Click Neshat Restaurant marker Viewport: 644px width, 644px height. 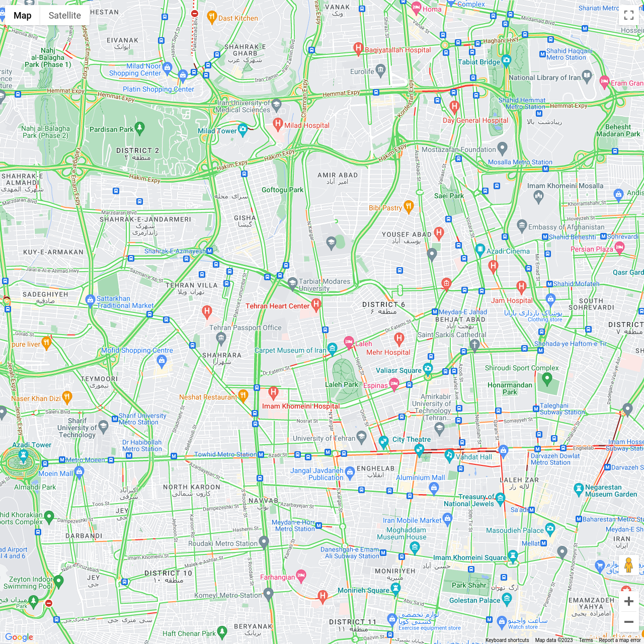[243, 395]
